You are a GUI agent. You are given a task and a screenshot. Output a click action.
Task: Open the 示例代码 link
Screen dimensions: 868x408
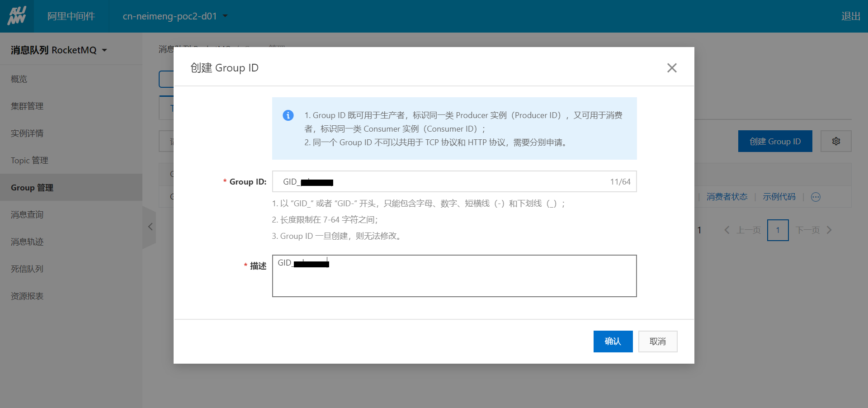tap(779, 197)
